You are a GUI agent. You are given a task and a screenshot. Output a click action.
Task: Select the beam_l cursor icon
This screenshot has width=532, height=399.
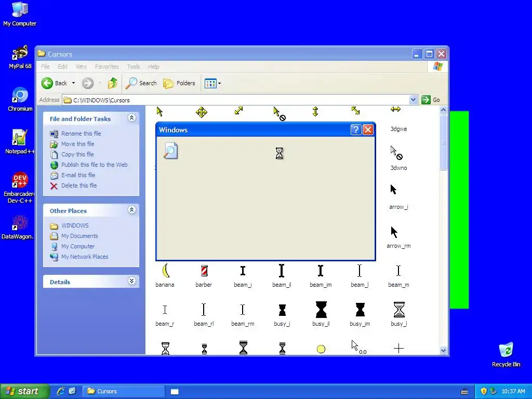coord(360,271)
